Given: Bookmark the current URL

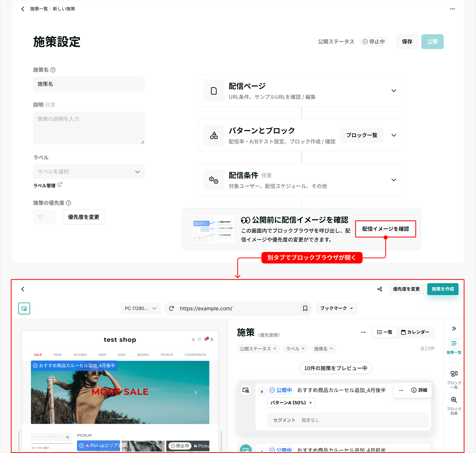Looking at the screenshot, I should 305,308.
